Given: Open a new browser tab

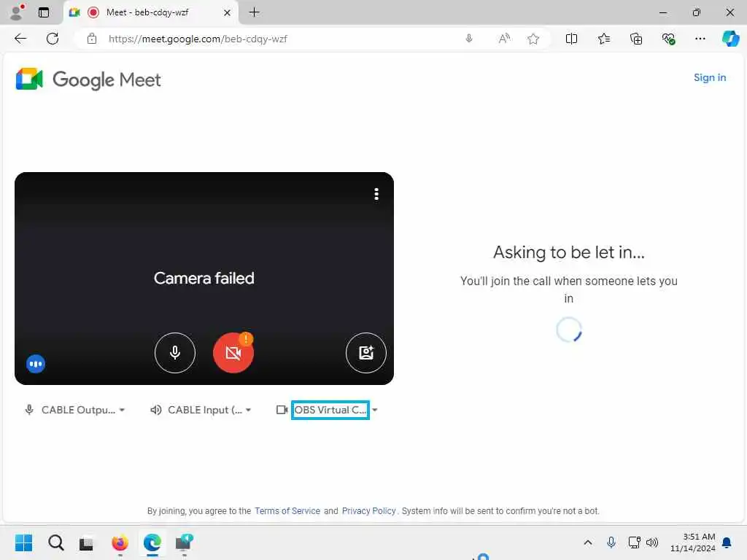Looking at the screenshot, I should 255,12.
